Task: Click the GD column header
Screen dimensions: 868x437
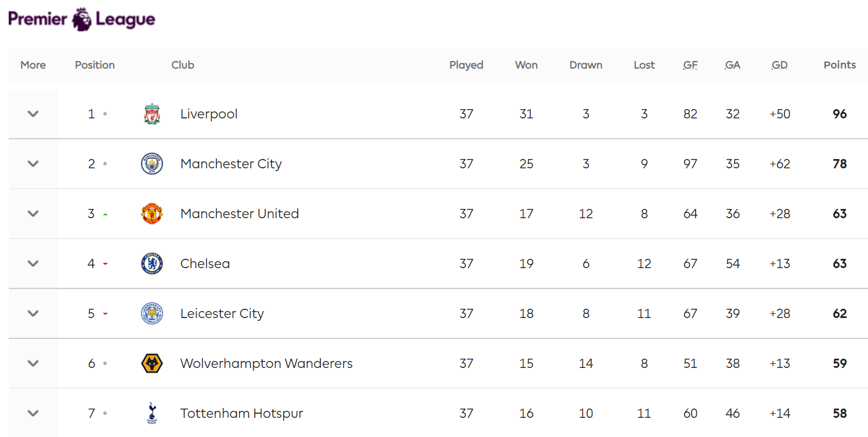Action: click(780, 65)
